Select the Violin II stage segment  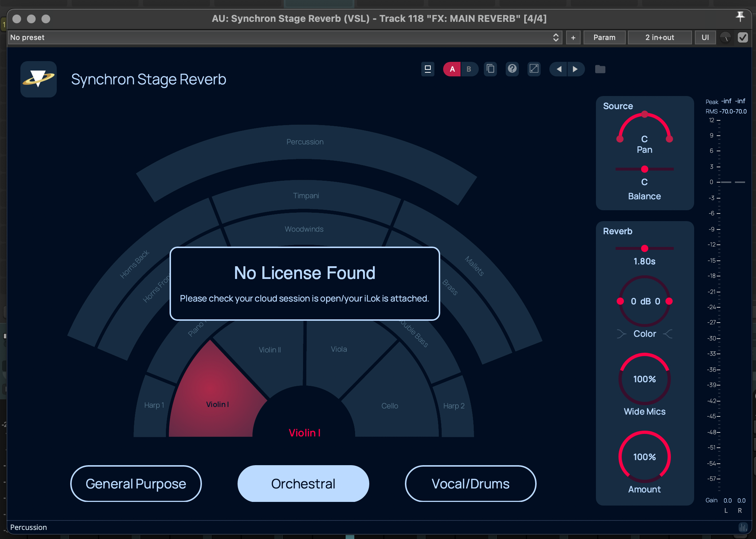point(270,350)
